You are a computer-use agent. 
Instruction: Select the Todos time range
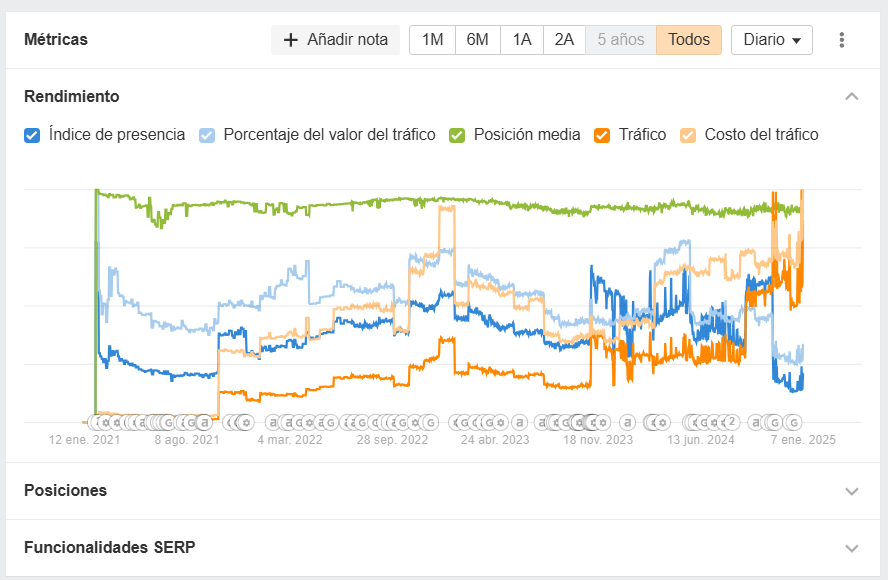coord(689,40)
